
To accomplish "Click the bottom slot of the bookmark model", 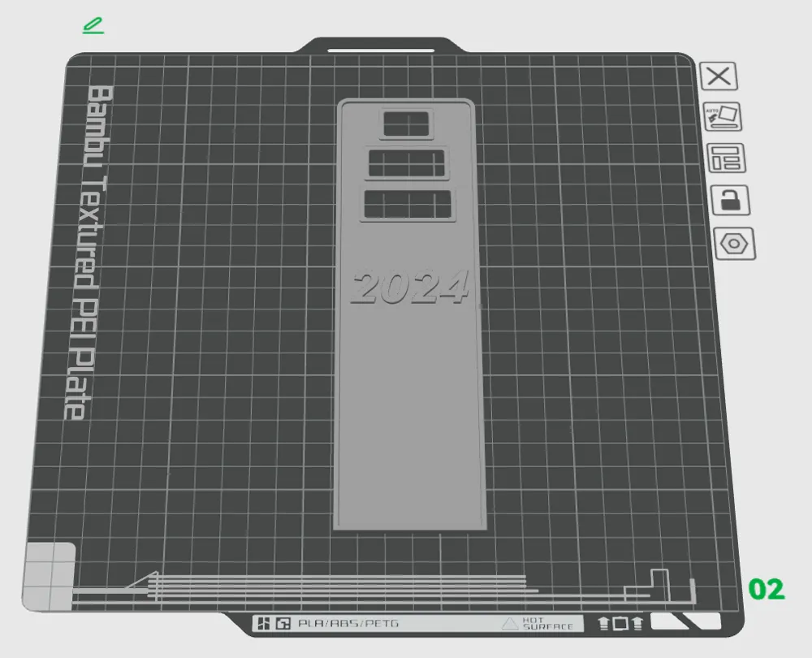I will pyautogui.click(x=408, y=202).
